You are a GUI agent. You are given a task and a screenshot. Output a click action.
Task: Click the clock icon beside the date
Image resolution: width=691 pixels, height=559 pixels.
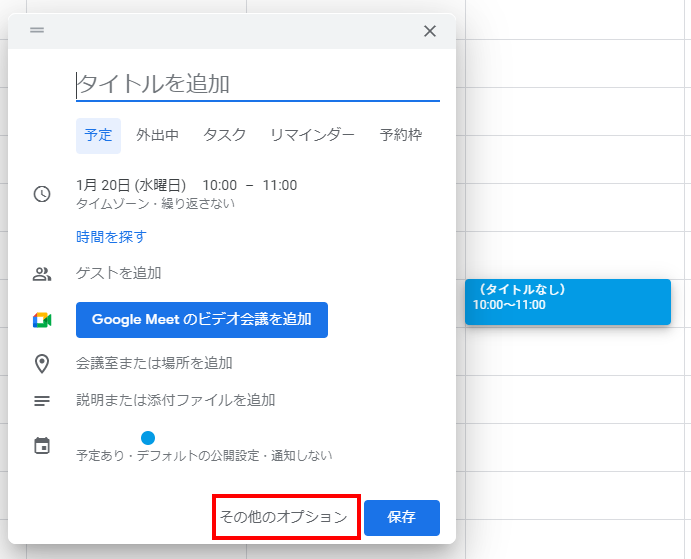click(x=42, y=194)
